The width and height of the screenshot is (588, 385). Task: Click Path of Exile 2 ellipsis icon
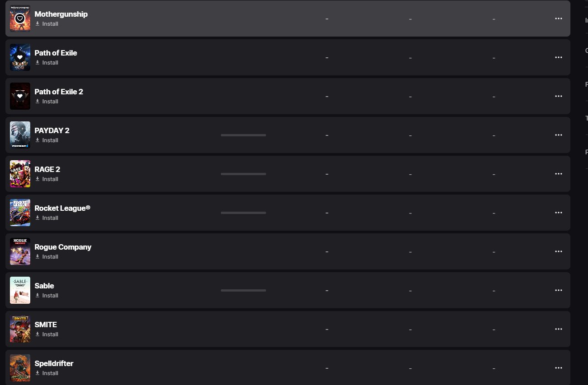[558, 96]
